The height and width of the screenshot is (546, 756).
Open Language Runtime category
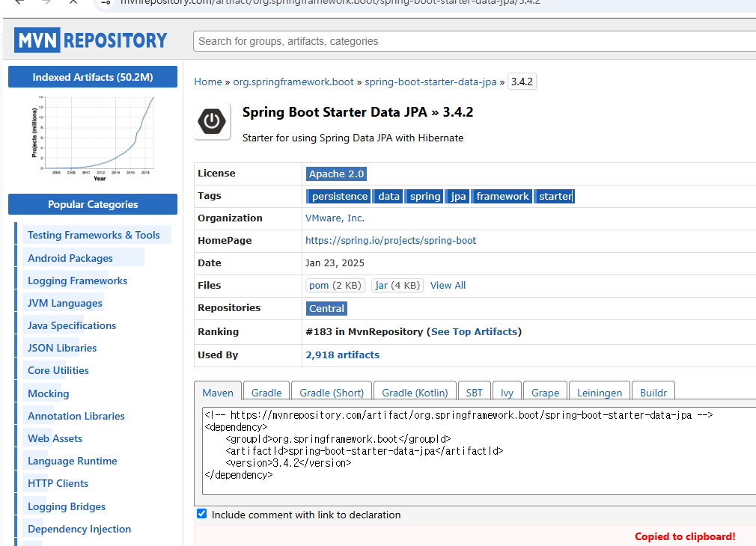(x=72, y=461)
